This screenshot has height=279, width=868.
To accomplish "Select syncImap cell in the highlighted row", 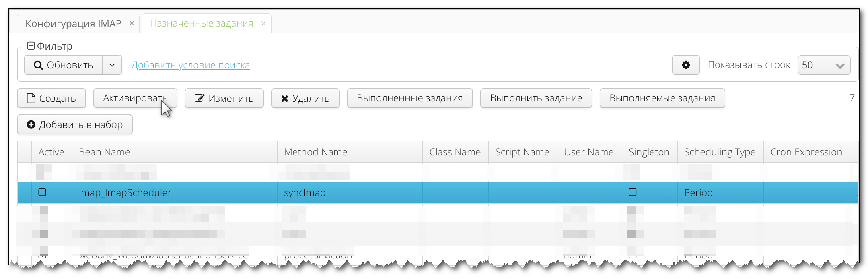I will (304, 193).
